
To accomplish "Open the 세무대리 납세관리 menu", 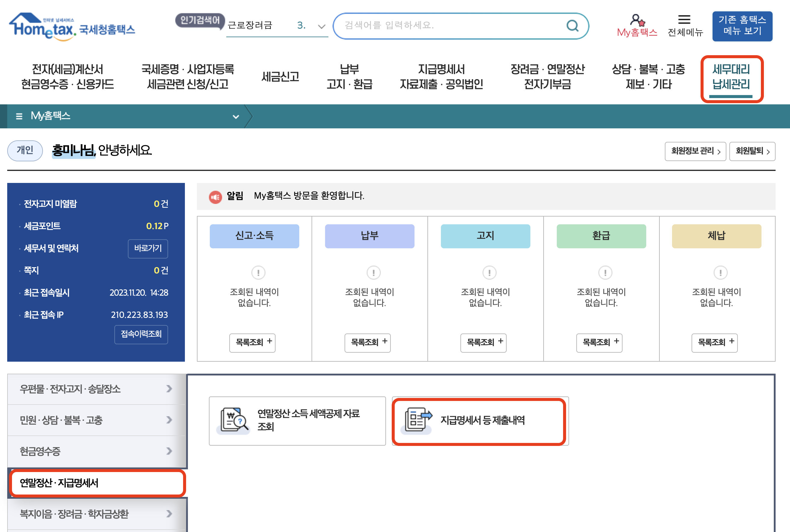I will tap(731, 77).
